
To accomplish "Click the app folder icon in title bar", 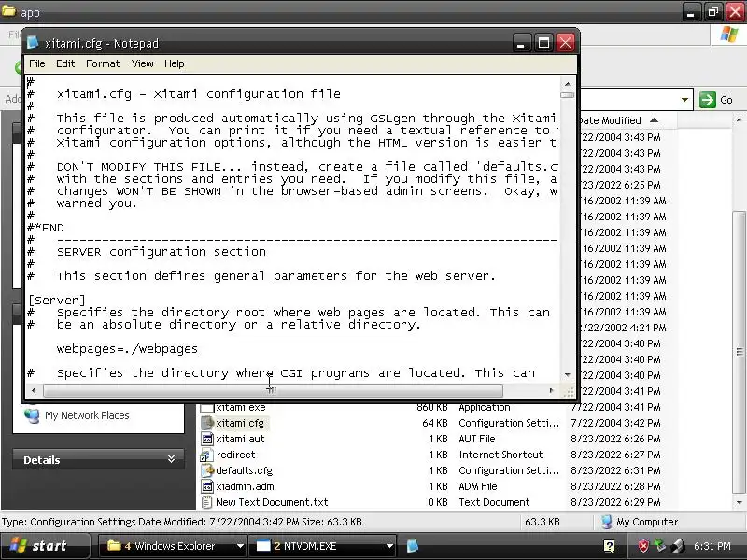I will 8,10.
